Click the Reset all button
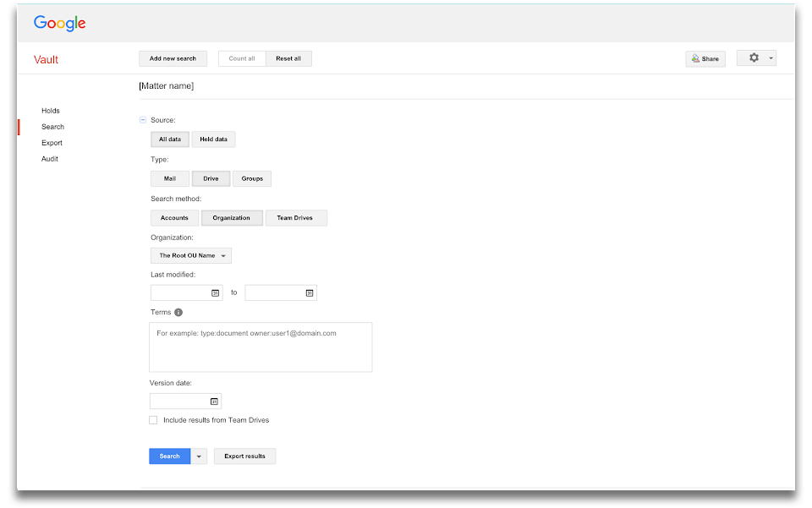Viewport: 812px width, 508px height. pos(288,58)
